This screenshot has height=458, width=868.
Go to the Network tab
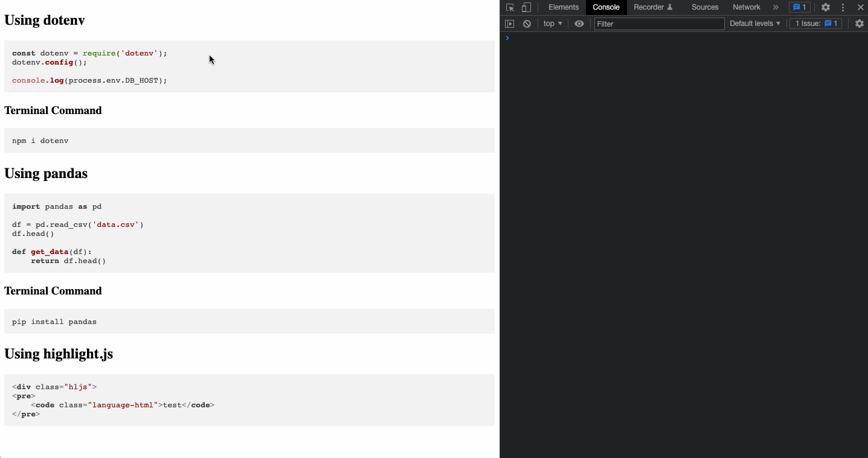(x=747, y=7)
